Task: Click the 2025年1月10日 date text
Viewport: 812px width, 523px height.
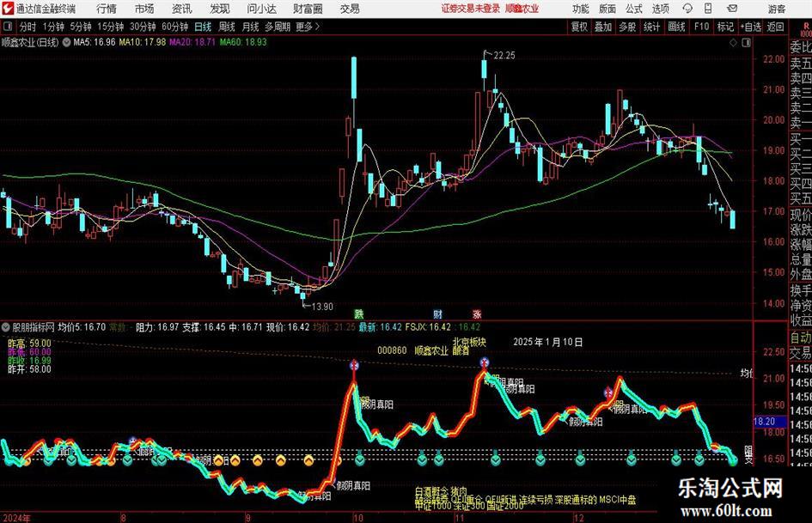Action: [x=548, y=343]
